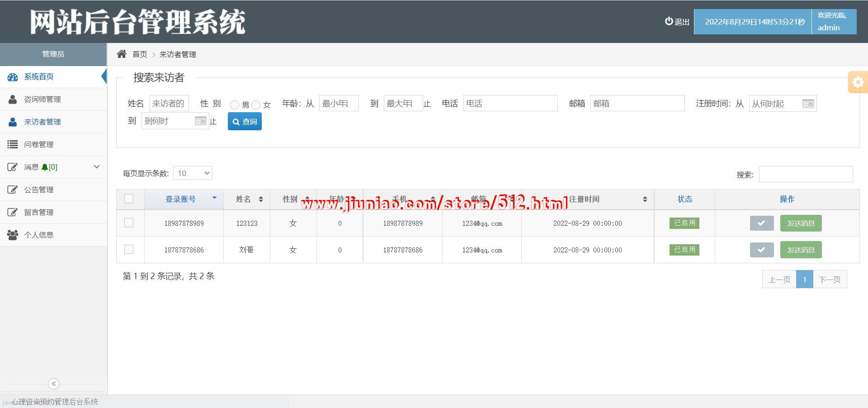
Task: Open 留言管理 in the sidebar
Action: tap(53, 212)
